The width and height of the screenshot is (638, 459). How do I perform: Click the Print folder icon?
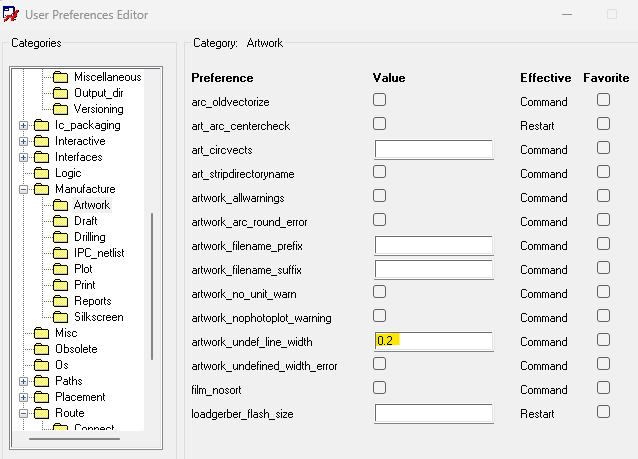point(60,285)
